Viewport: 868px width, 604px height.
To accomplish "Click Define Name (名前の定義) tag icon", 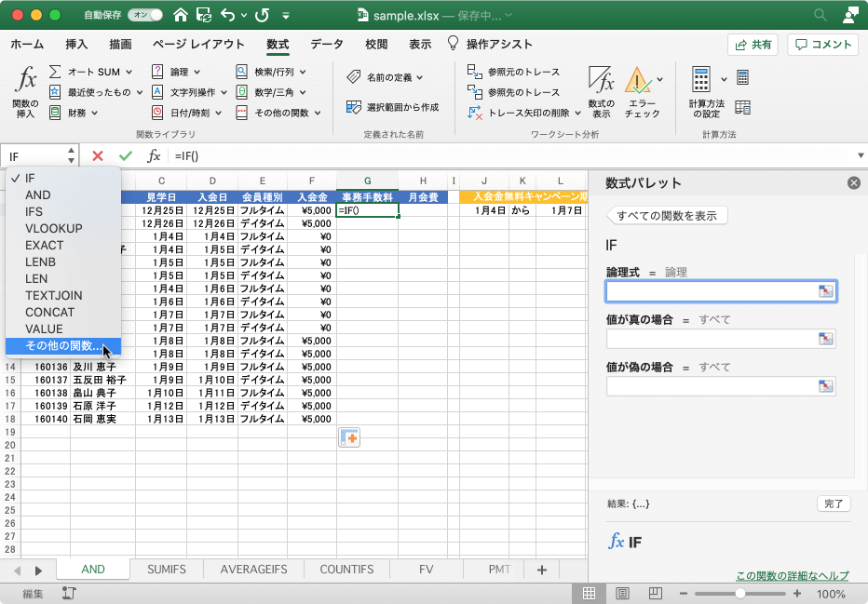I will (354, 77).
